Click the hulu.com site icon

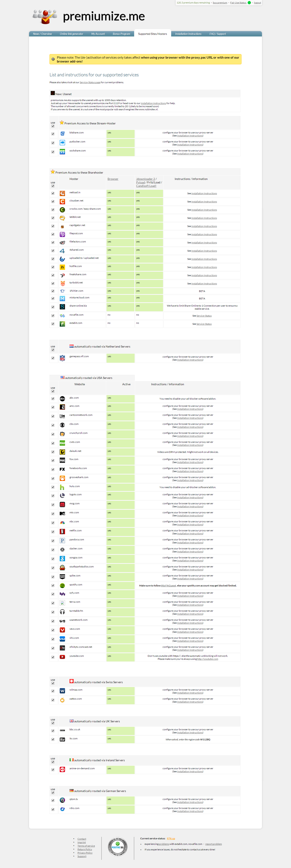pyautogui.click(x=62, y=487)
